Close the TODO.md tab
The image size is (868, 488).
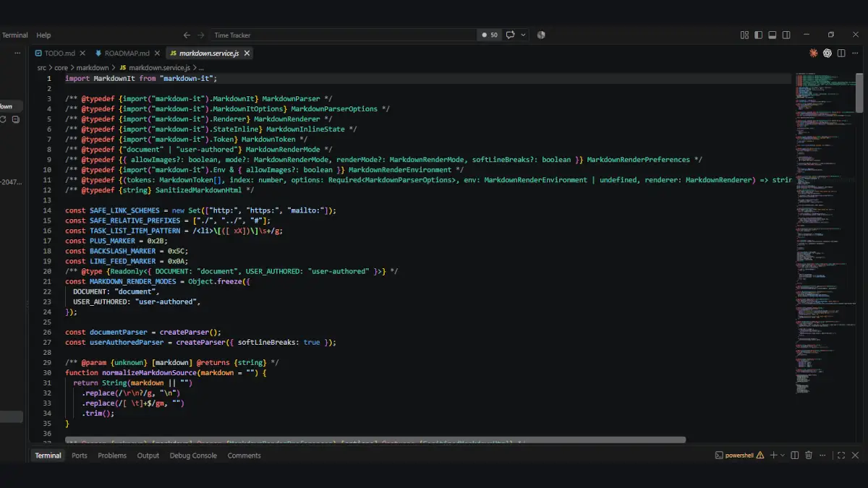pyautogui.click(x=82, y=53)
